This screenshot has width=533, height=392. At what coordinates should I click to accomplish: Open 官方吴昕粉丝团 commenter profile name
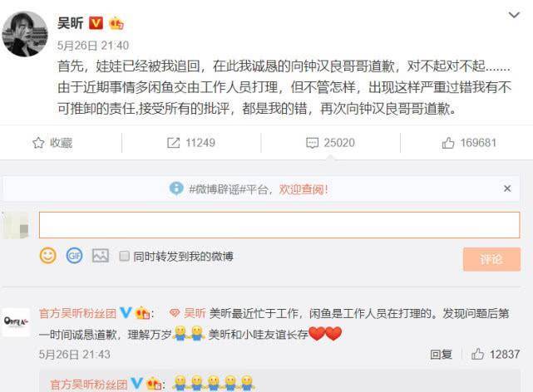click(78, 313)
